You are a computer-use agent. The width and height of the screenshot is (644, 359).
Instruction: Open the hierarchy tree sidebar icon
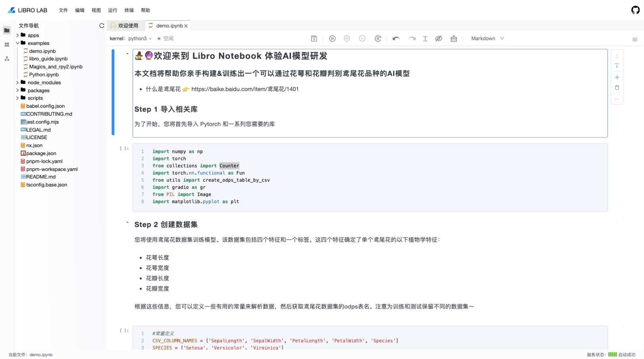click(7, 58)
